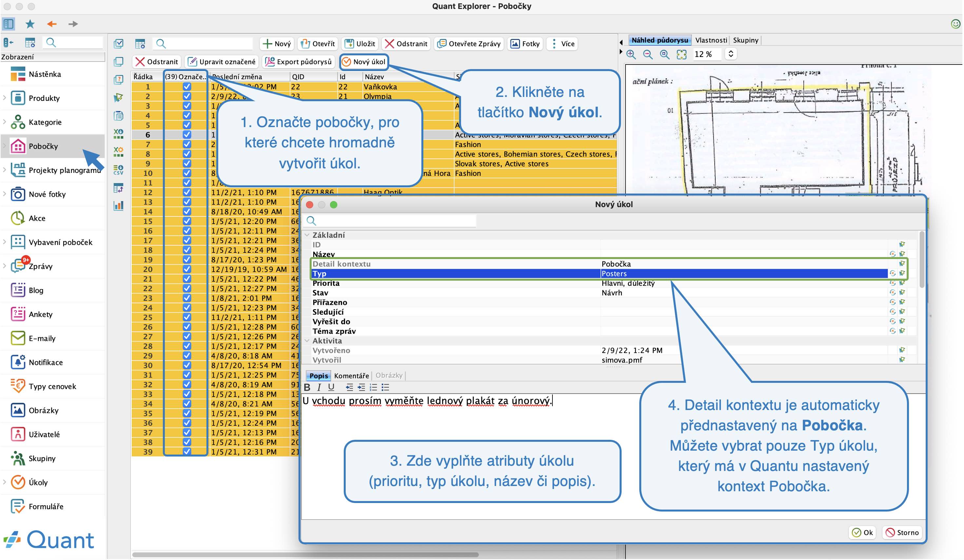964x560 pixels.
Task: Uncheck the checkbox in row 25
Action: pos(187,317)
